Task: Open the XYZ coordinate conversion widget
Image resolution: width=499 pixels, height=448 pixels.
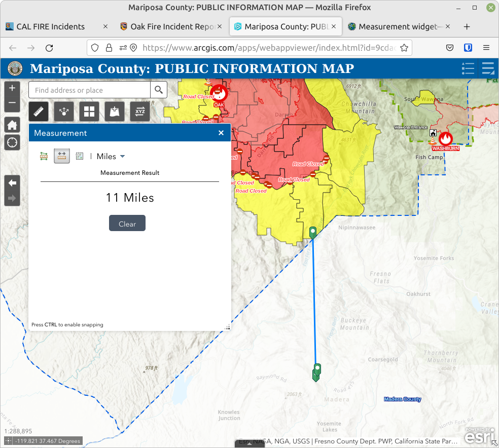Action: click(x=140, y=111)
